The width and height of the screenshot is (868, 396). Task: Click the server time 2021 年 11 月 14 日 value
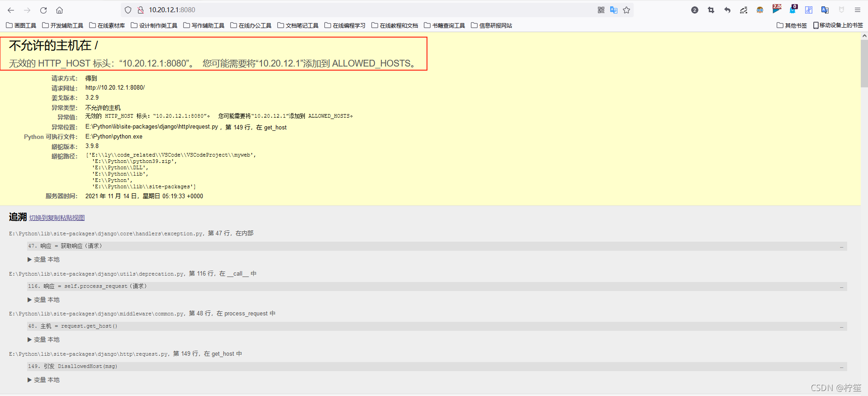pyautogui.click(x=144, y=196)
